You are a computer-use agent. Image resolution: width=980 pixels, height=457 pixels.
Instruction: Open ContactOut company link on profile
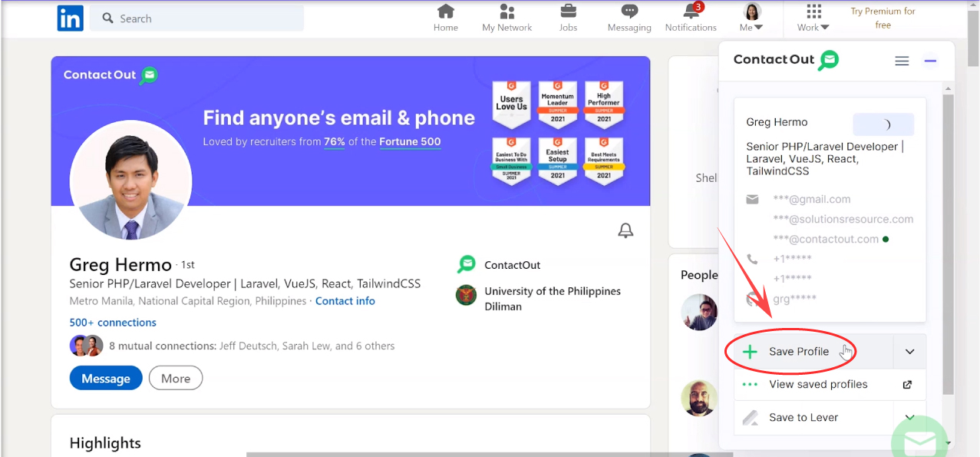pos(512,265)
